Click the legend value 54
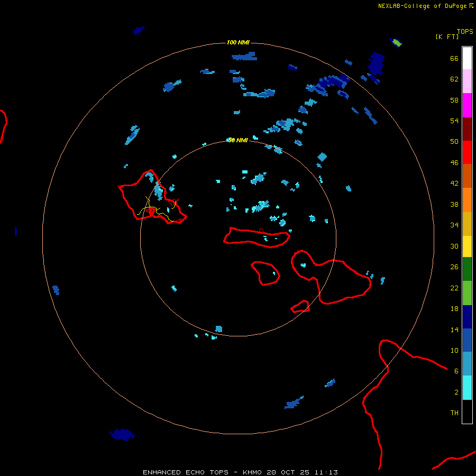Screen dimensions: 476x476 [454, 121]
